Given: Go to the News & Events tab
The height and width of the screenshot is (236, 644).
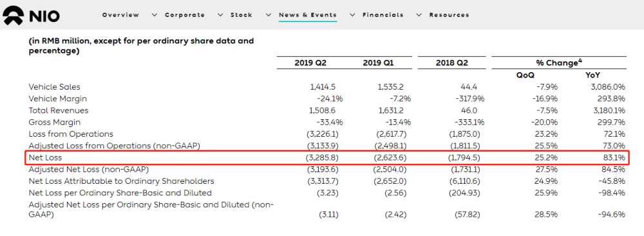Looking at the screenshot, I should (308, 15).
